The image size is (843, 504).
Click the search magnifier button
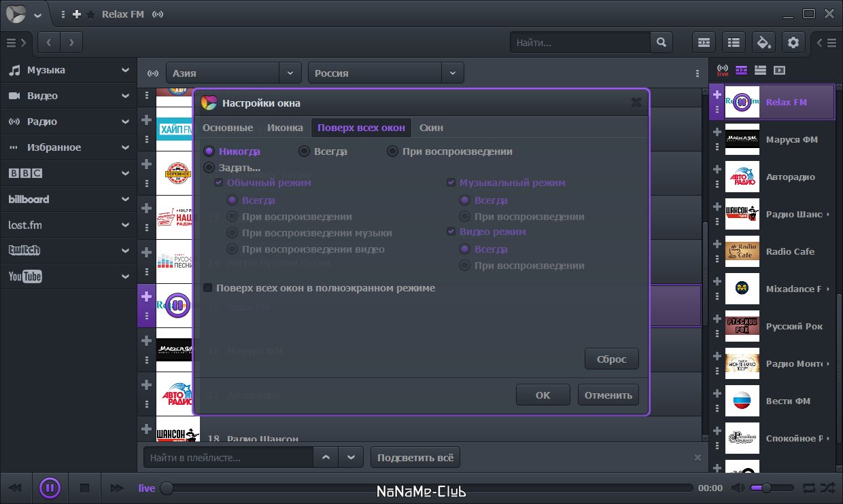[x=661, y=42]
